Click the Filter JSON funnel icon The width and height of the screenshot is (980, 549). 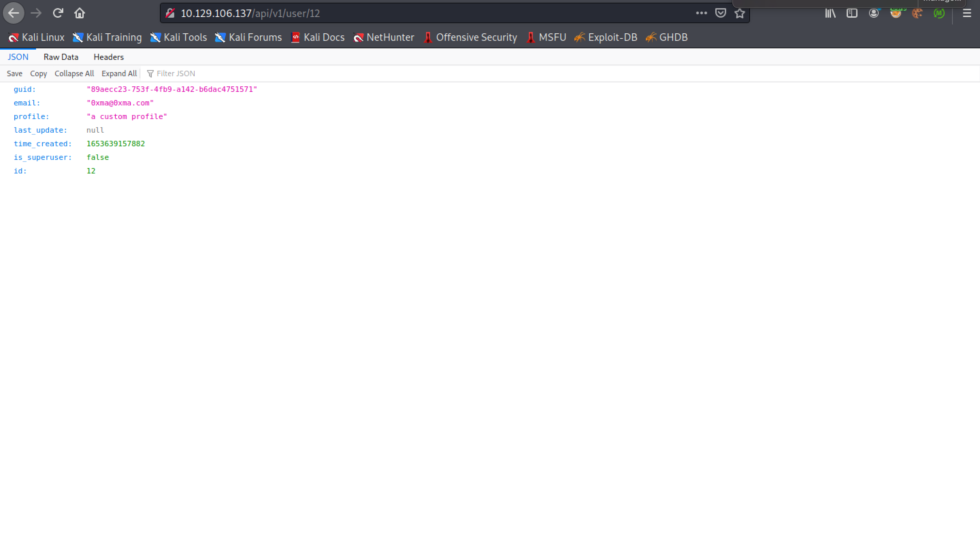pos(150,74)
